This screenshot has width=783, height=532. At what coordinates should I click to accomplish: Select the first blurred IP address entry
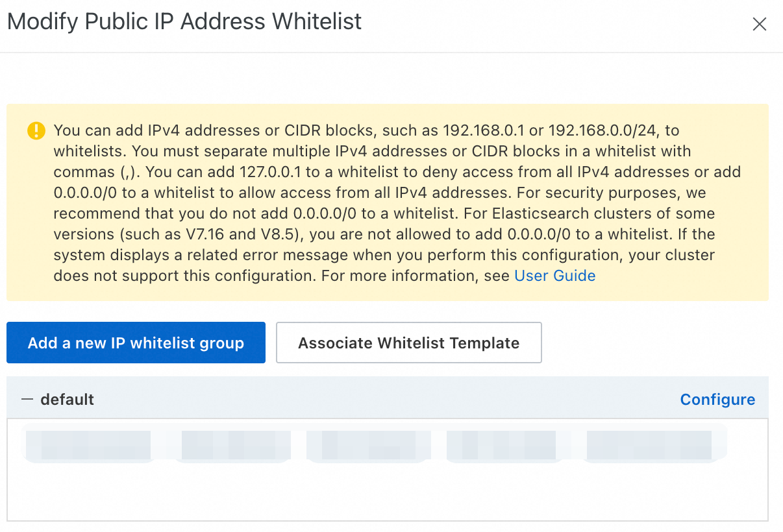pos(88,445)
